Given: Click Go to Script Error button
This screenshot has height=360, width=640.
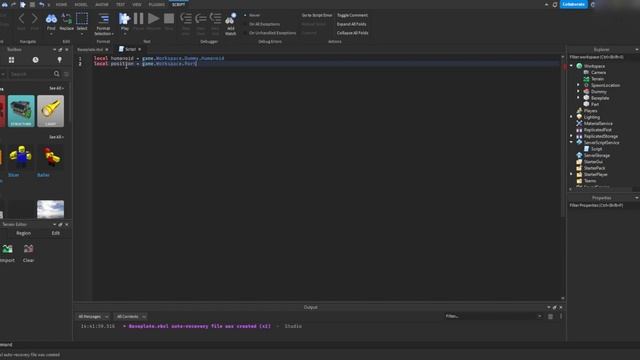Looking at the screenshot, I should (x=317, y=15).
